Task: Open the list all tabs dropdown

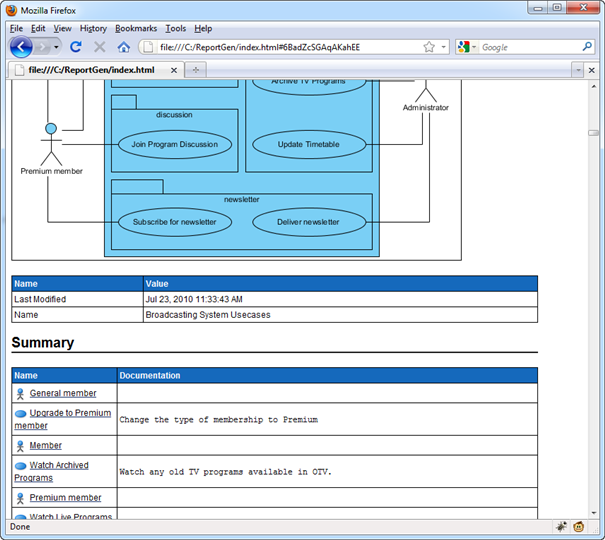Action: point(578,70)
